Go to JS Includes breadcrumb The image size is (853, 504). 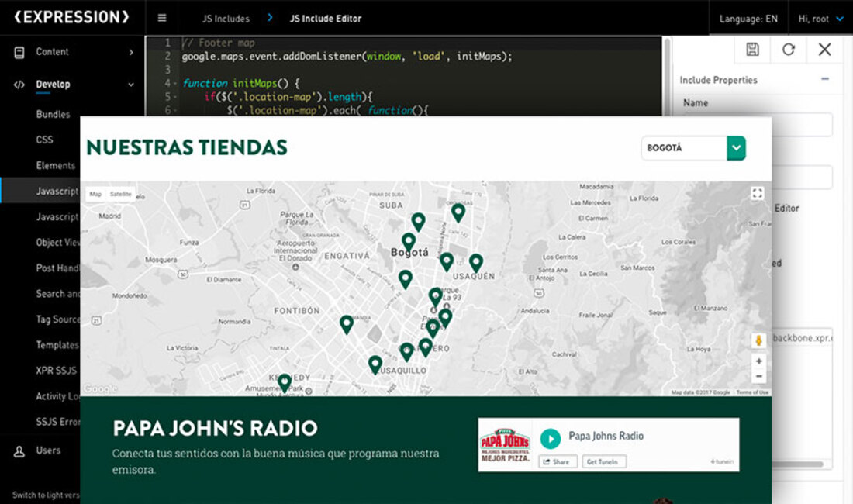(x=226, y=19)
